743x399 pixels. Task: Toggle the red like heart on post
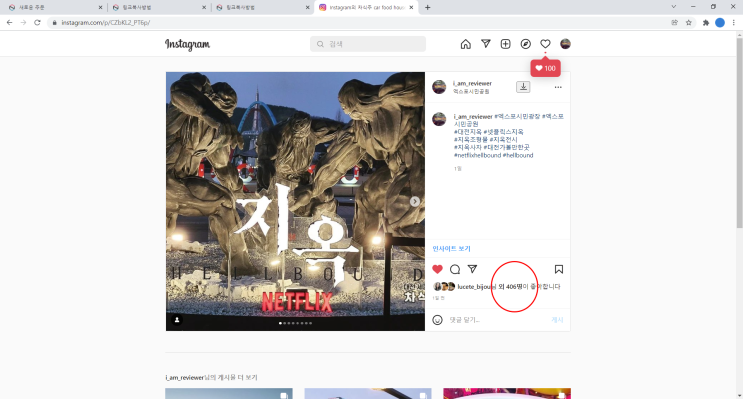(x=437, y=269)
